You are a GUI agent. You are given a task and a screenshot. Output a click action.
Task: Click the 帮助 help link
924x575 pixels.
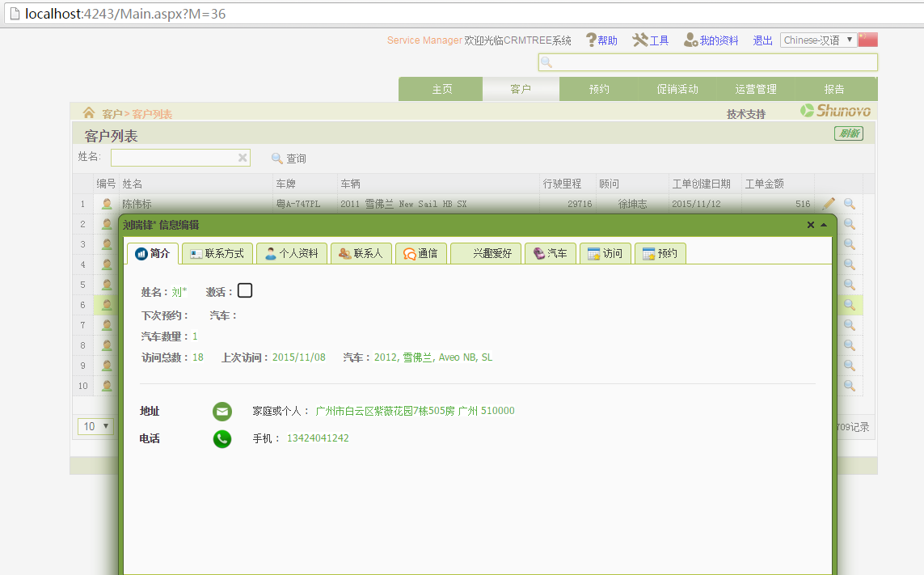[x=608, y=40]
